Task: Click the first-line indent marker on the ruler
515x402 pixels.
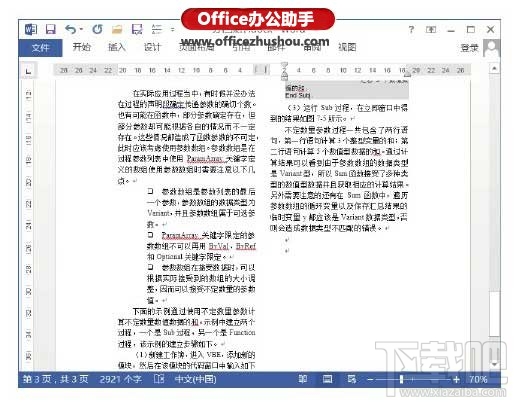Action: pos(284,65)
